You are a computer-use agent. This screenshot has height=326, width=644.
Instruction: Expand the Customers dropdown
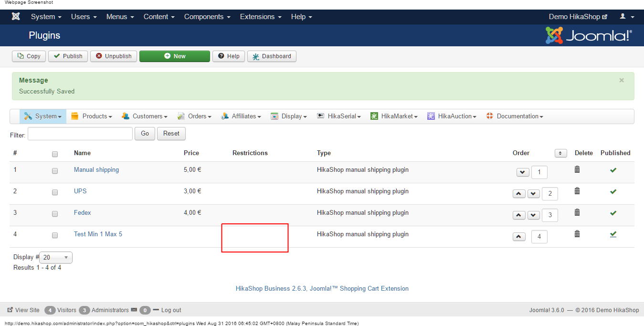tap(145, 116)
